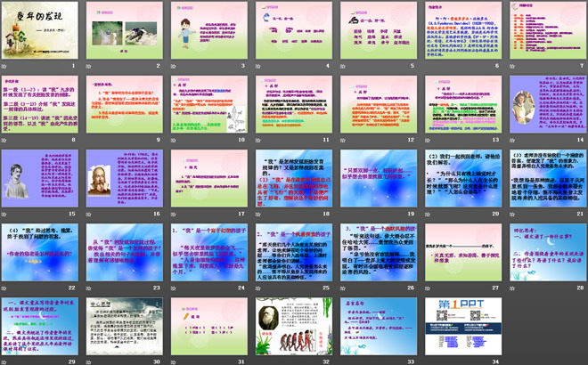The image size is (588, 365).
Task: Open slide 4 thumbnail
Action: point(294,30)
